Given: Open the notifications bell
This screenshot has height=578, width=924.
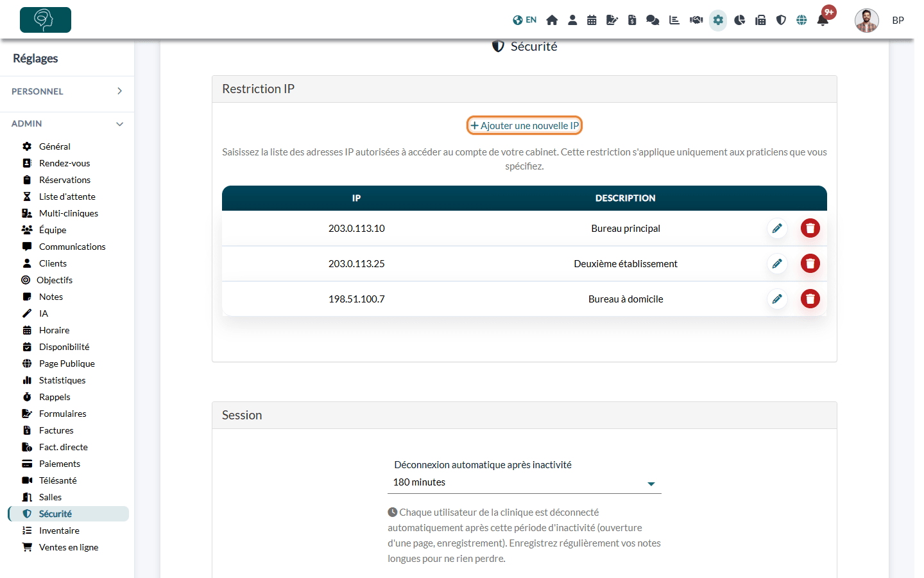Looking at the screenshot, I should (x=823, y=20).
